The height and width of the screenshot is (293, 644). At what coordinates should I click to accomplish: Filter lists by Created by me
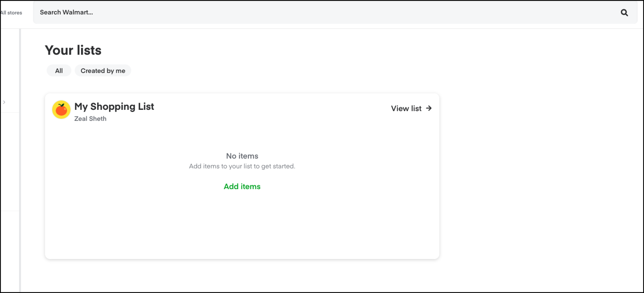(103, 71)
